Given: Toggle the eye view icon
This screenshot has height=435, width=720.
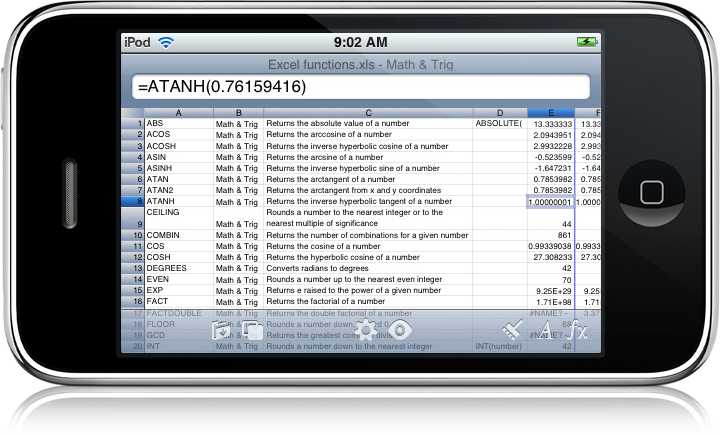Looking at the screenshot, I should [400, 331].
